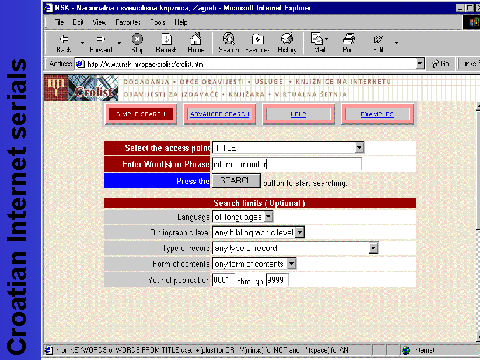
Task: Open the Forward button history arrow
Action: click(119, 43)
